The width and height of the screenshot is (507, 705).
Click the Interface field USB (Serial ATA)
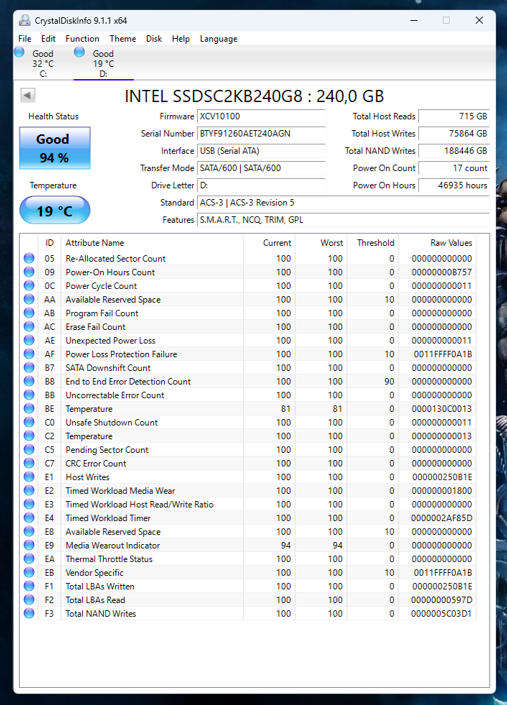click(x=261, y=151)
